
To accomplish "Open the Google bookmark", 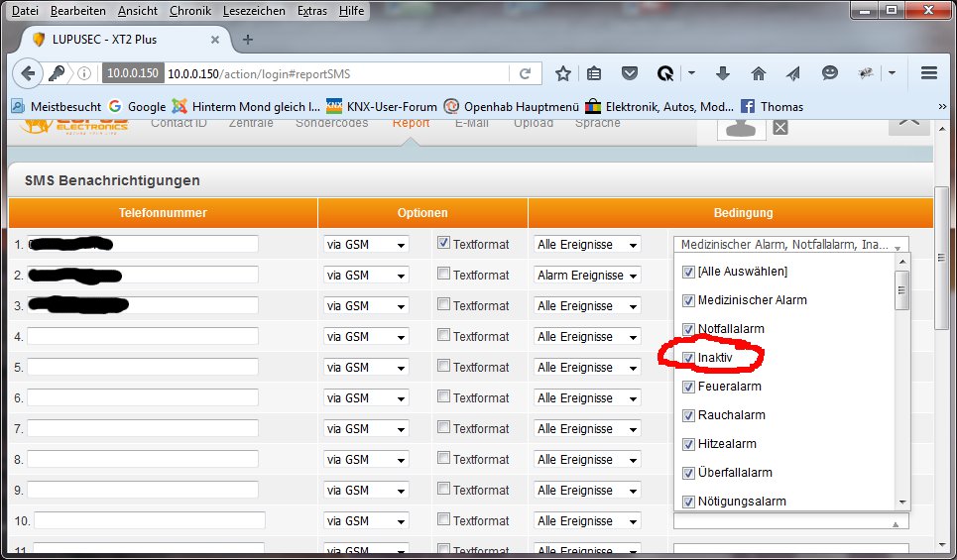I will [137, 106].
